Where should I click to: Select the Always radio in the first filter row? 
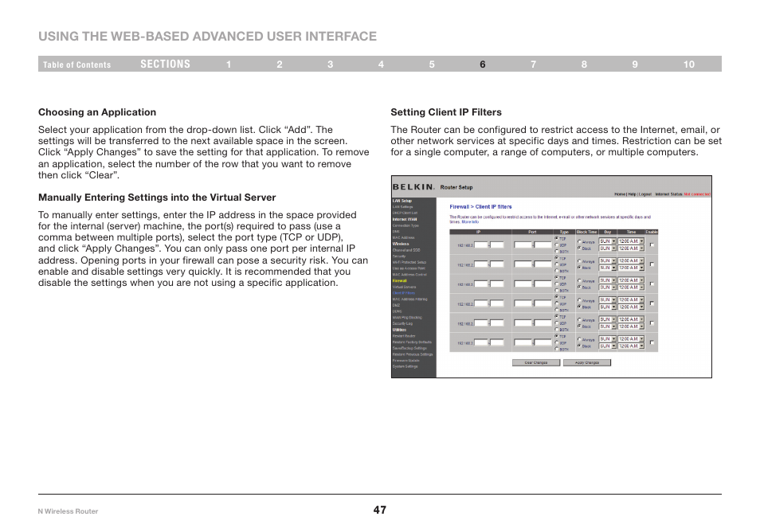point(579,241)
